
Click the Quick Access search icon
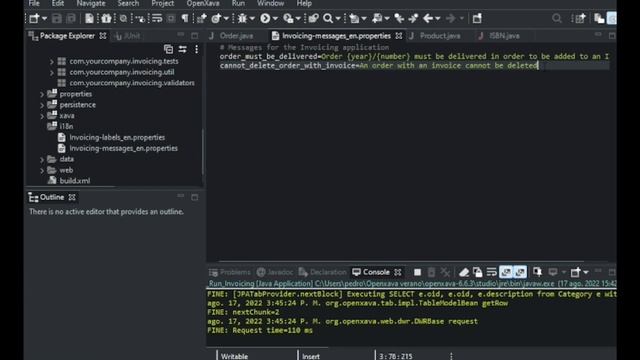click(x=557, y=18)
